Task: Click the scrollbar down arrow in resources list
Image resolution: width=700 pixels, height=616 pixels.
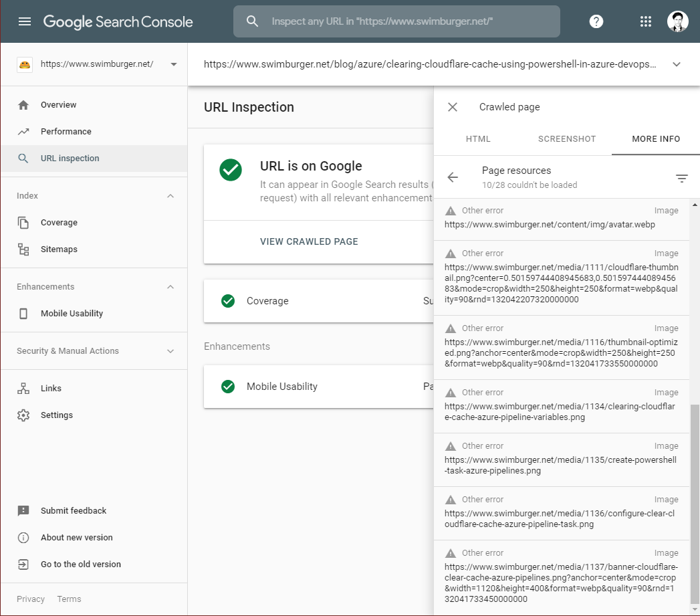Action: coord(695,609)
